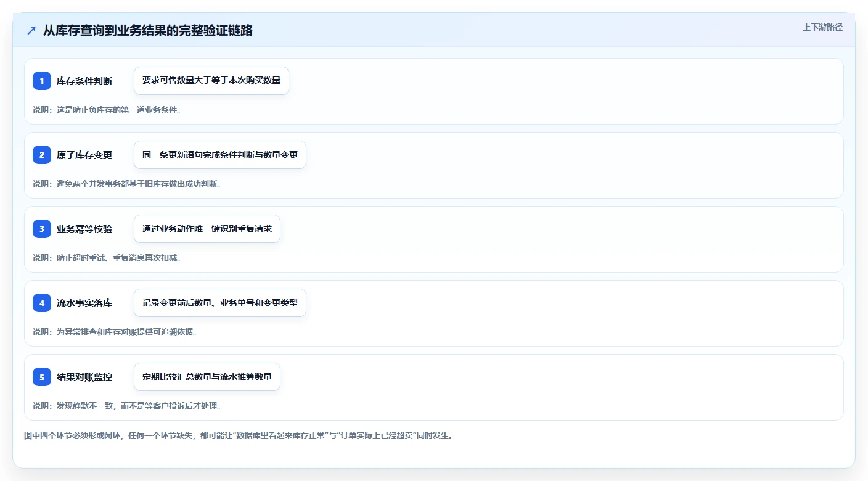Click the 记录变更前后数量、业务单号和变更类型 chip
The width and height of the screenshot is (868, 481).
tap(220, 303)
